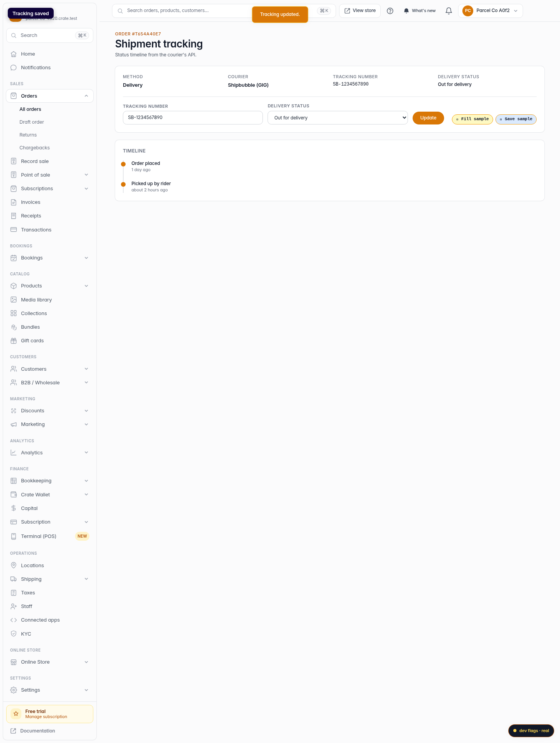Viewport: 560px width, 743px height.
Task: Click the KYC shield icon
Action: pyautogui.click(x=14, y=634)
